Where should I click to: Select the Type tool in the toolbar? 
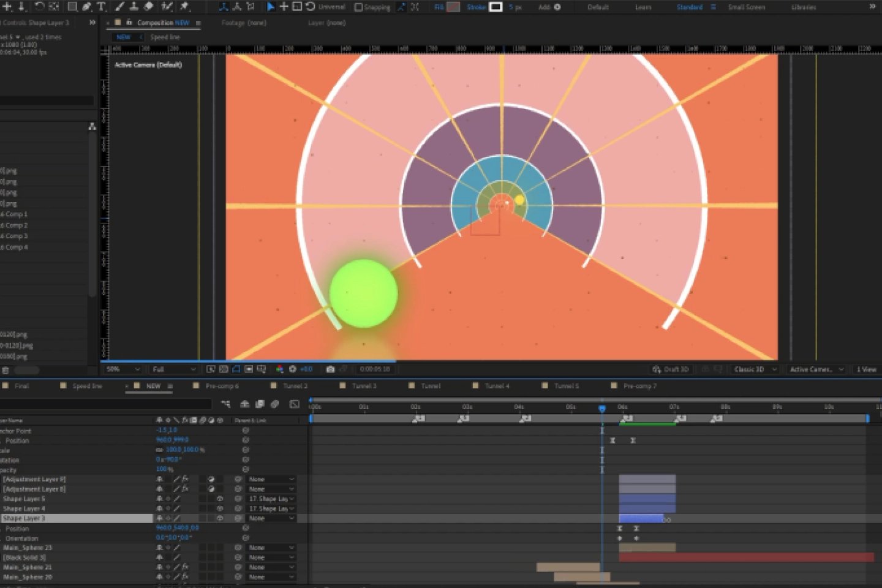click(102, 7)
